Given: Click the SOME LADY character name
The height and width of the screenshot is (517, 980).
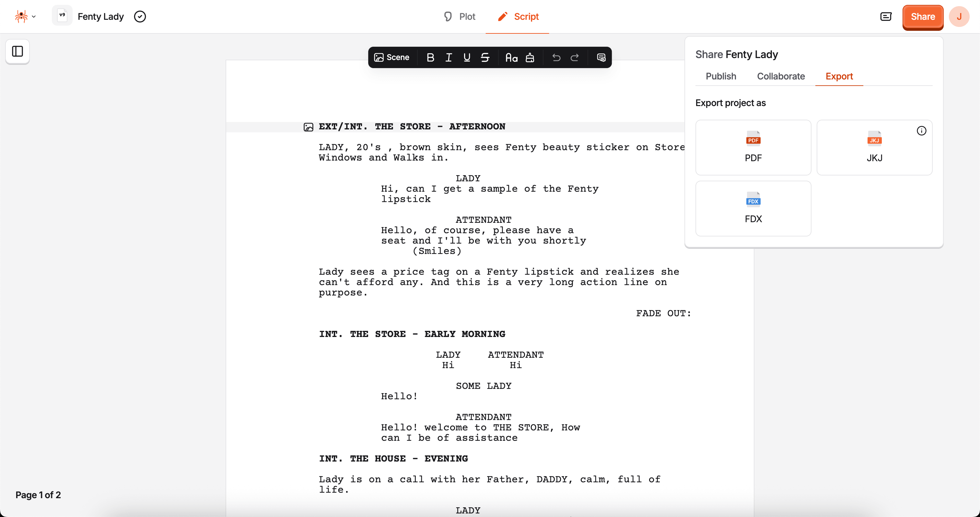Looking at the screenshot, I should (483, 386).
